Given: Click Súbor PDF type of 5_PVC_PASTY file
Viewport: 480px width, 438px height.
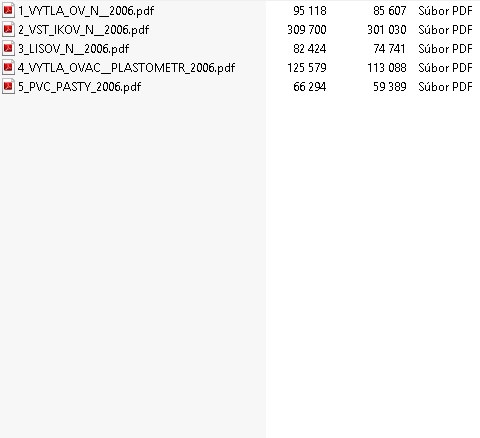Looking at the screenshot, I should 445,87.
